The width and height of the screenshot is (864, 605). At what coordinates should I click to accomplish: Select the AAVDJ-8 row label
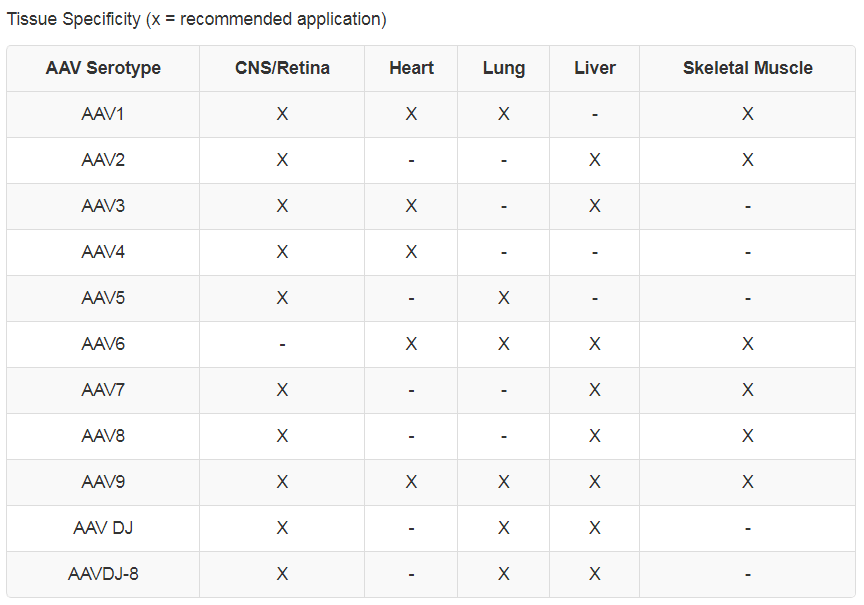tap(103, 574)
